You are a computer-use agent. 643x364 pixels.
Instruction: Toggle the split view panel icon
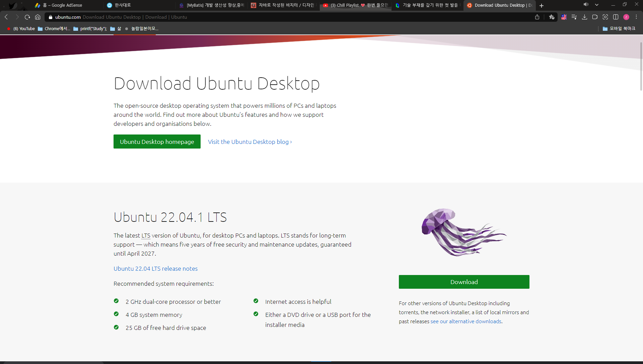click(x=616, y=17)
